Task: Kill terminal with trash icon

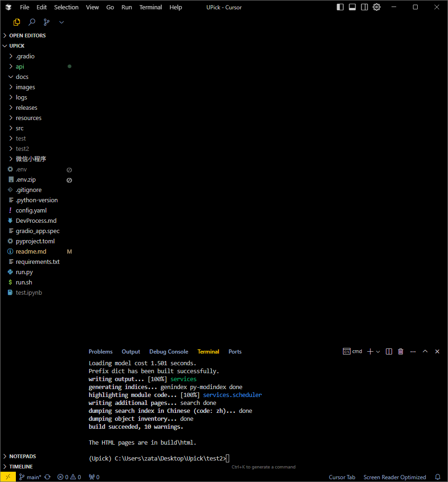Action: [x=401, y=351]
